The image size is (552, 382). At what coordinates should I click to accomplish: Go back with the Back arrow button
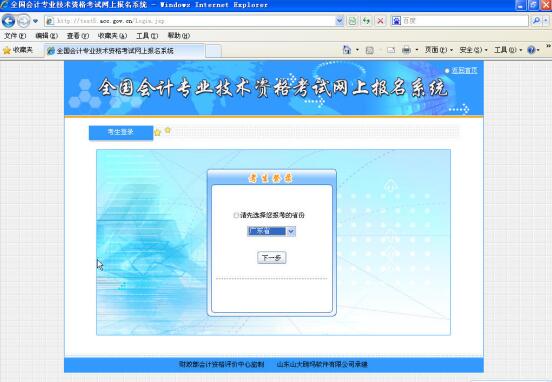tap(8, 21)
